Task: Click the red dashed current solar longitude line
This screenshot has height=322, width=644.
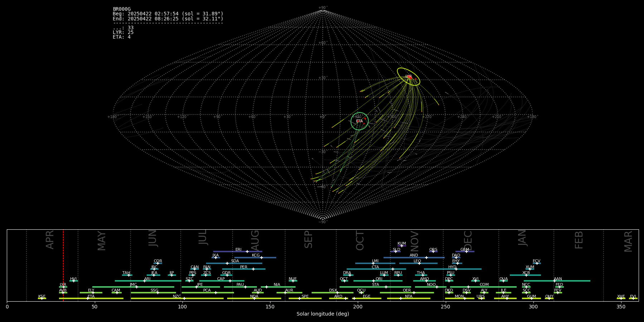Action: [63, 265]
